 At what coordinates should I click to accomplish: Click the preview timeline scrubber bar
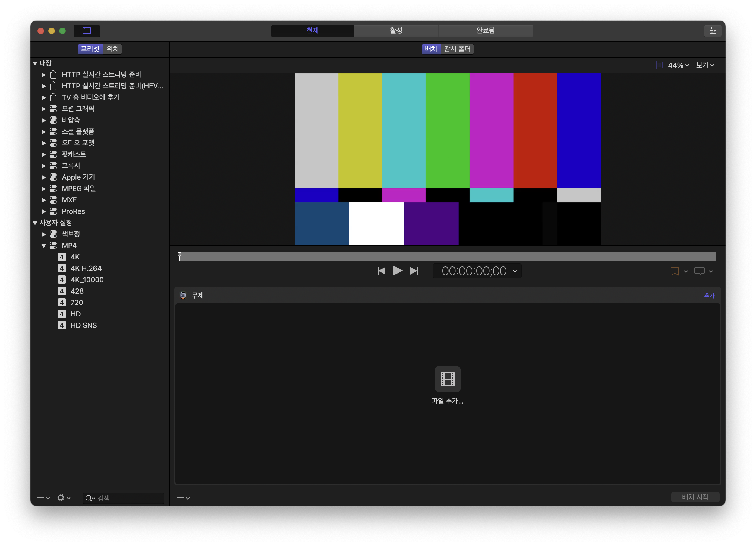click(x=447, y=256)
